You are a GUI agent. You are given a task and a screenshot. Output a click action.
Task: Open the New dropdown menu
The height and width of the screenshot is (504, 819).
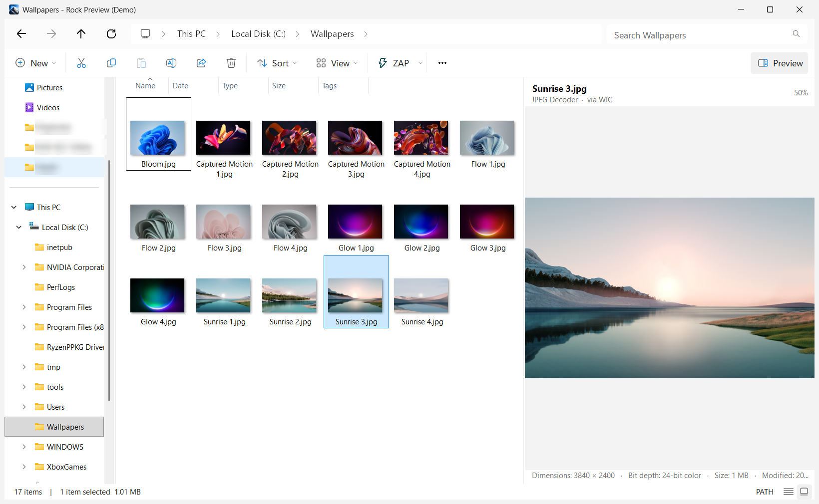35,63
